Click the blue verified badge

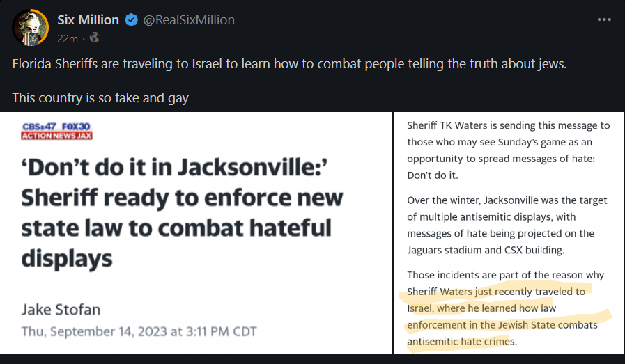(x=131, y=20)
